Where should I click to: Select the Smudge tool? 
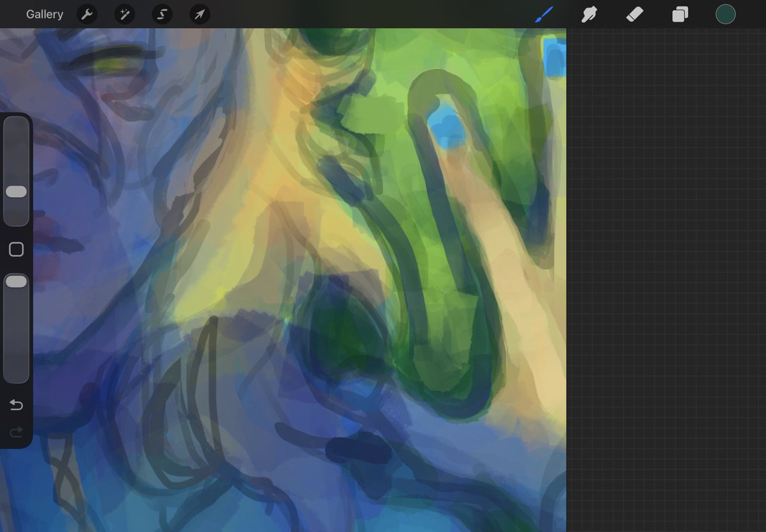pyautogui.click(x=589, y=14)
